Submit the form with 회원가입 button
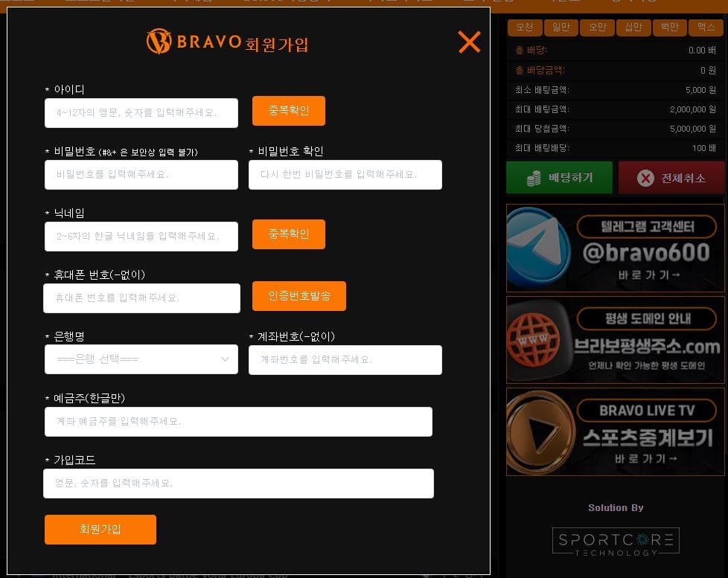This screenshot has height=578, width=728. click(100, 530)
